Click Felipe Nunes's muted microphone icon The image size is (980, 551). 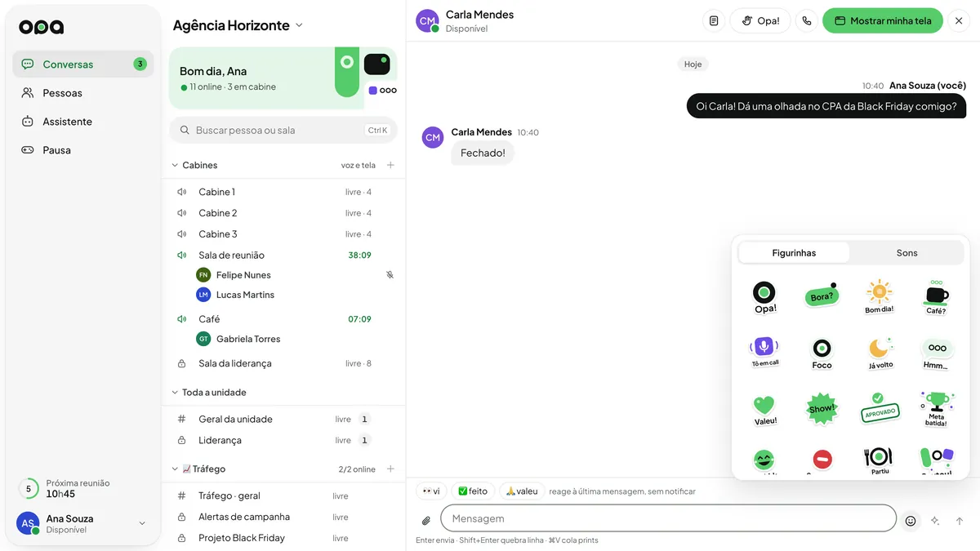point(390,275)
